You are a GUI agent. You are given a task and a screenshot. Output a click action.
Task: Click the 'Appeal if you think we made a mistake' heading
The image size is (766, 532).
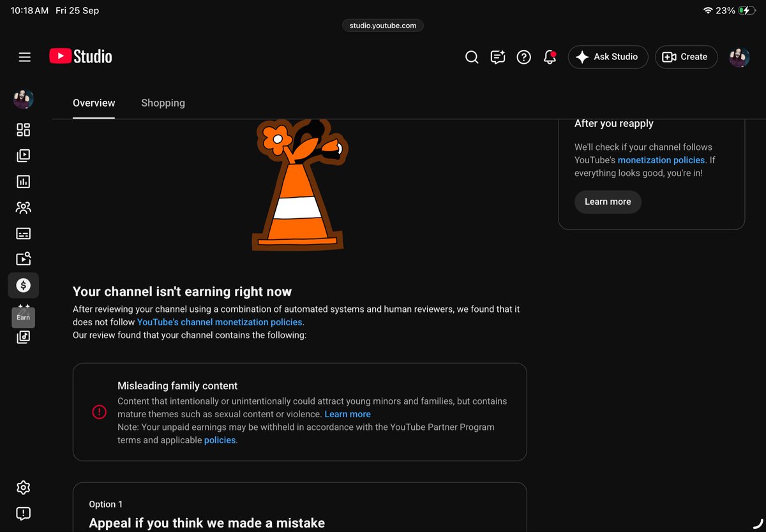(x=207, y=523)
